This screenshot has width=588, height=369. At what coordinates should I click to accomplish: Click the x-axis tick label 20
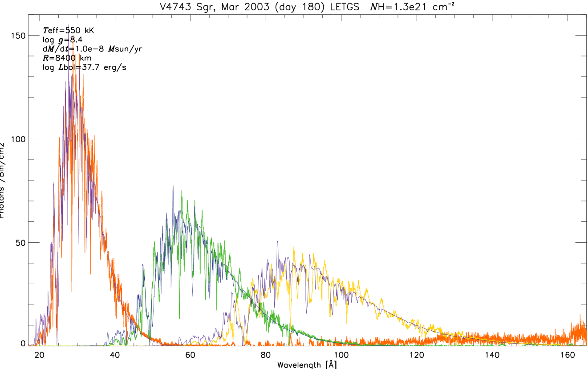(x=39, y=355)
